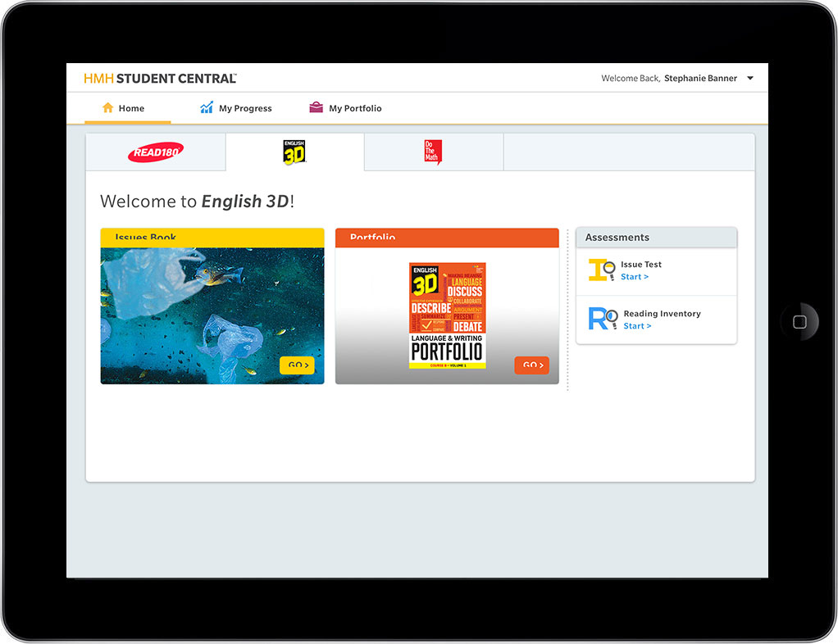Click the My Progress chart icon

207,107
